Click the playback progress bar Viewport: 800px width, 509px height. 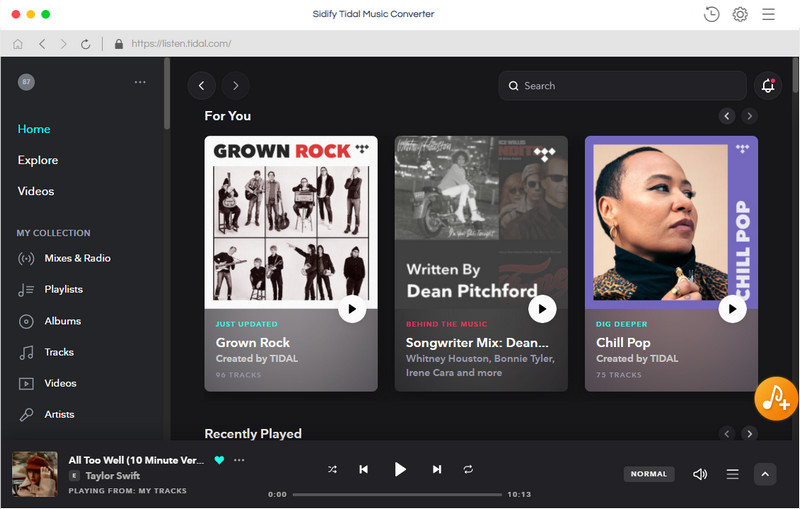point(397,494)
